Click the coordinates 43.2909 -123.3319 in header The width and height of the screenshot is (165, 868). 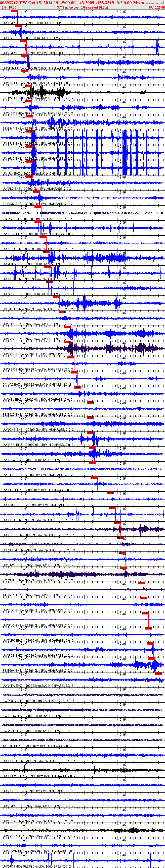click(x=97, y=3)
